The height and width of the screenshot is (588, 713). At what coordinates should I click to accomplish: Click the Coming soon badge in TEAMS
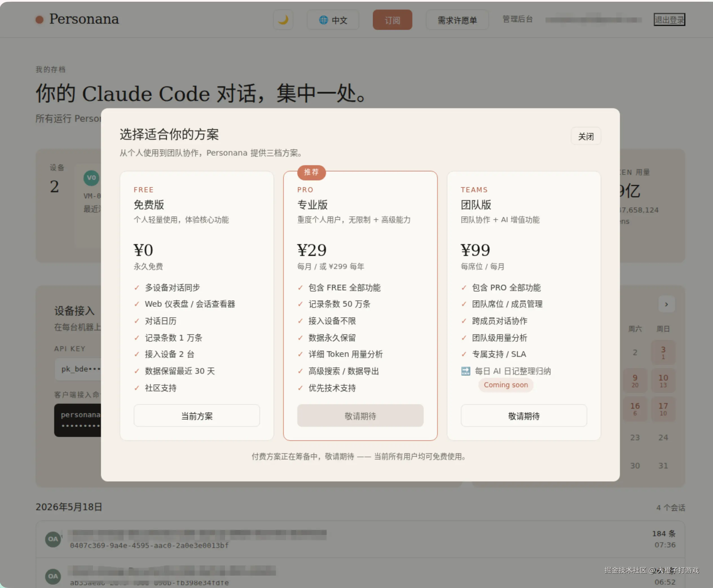(x=506, y=385)
